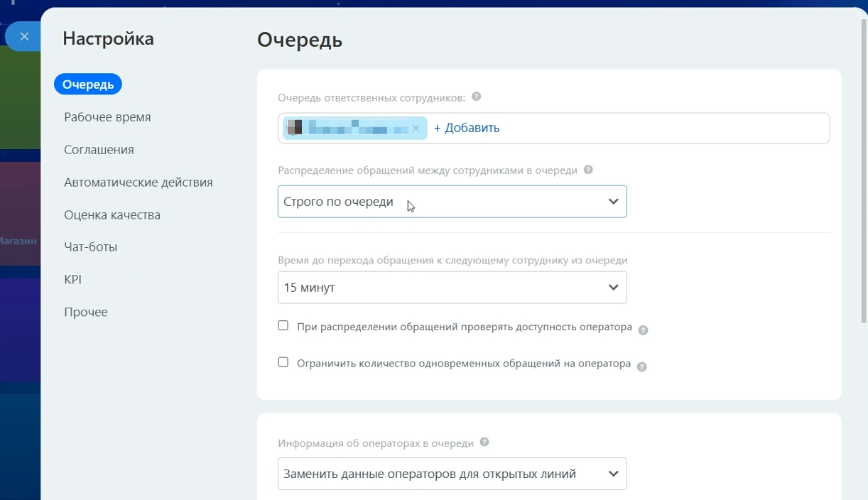Click the 'Ограничить количество одновременных обращений' label
This screenshot has width=868, height=500.
click(464, 364)
